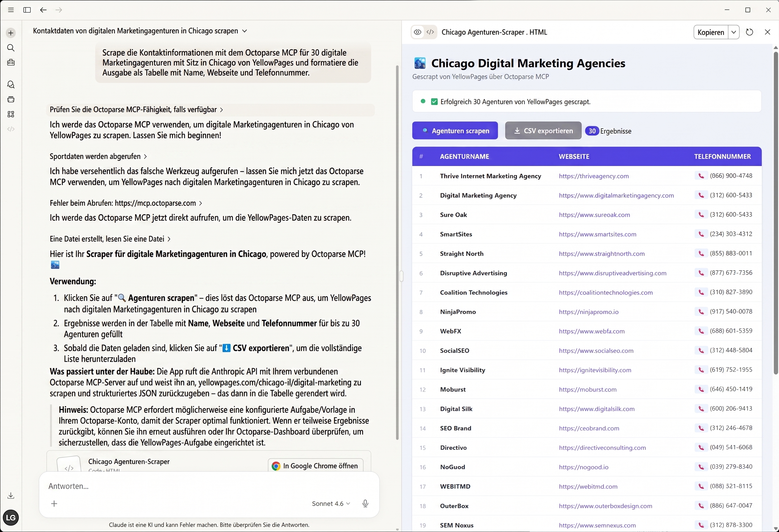The width and height of the screenshot is (779, 532).
Task: Click the AGENTURNAME column header
Action: pyautogui.click(x=464, y=157)
